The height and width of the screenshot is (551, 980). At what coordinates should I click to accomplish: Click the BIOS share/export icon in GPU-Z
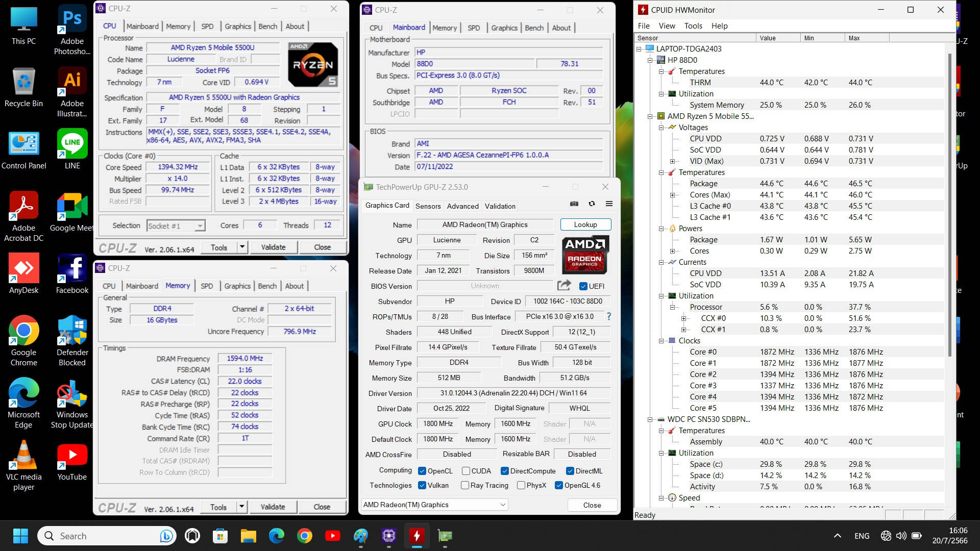point(564,286)
